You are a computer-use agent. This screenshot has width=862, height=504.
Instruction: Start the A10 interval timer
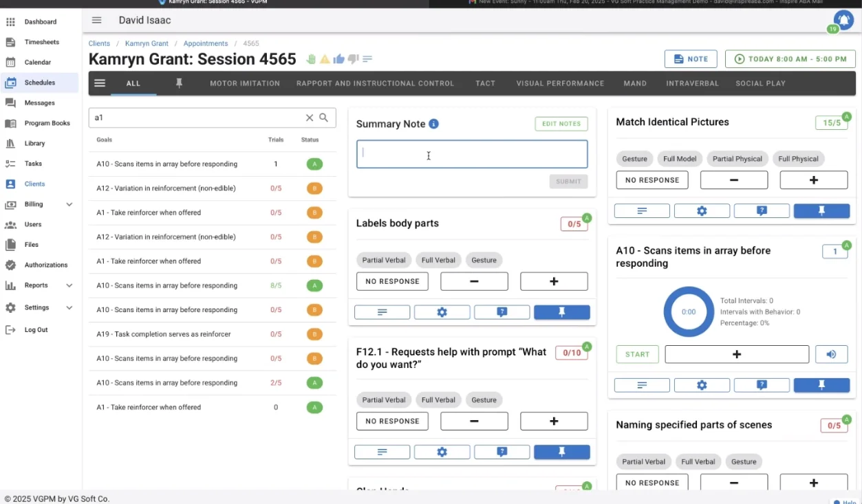pyautogui.click(x=637, y=354)
